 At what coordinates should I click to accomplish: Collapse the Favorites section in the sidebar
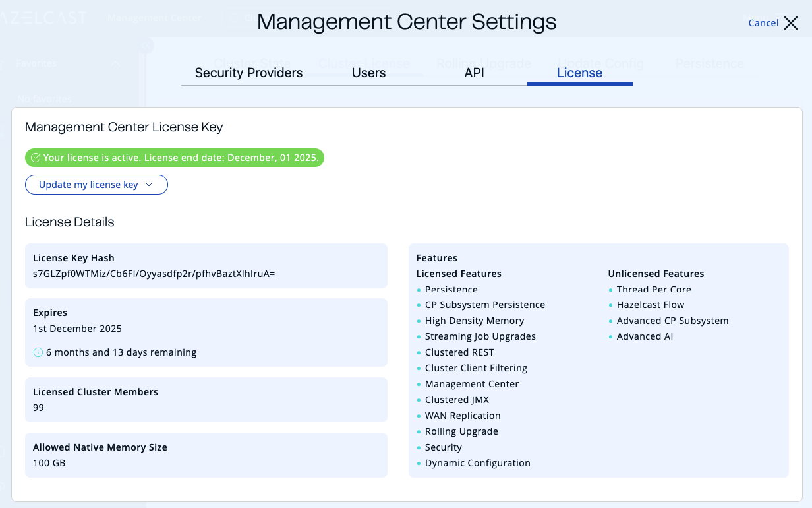coord(115,63)
